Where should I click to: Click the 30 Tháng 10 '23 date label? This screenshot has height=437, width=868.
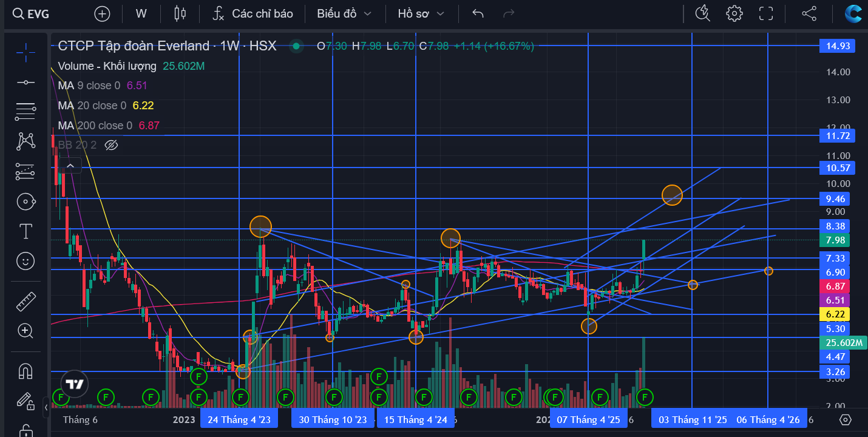point(333,419)
